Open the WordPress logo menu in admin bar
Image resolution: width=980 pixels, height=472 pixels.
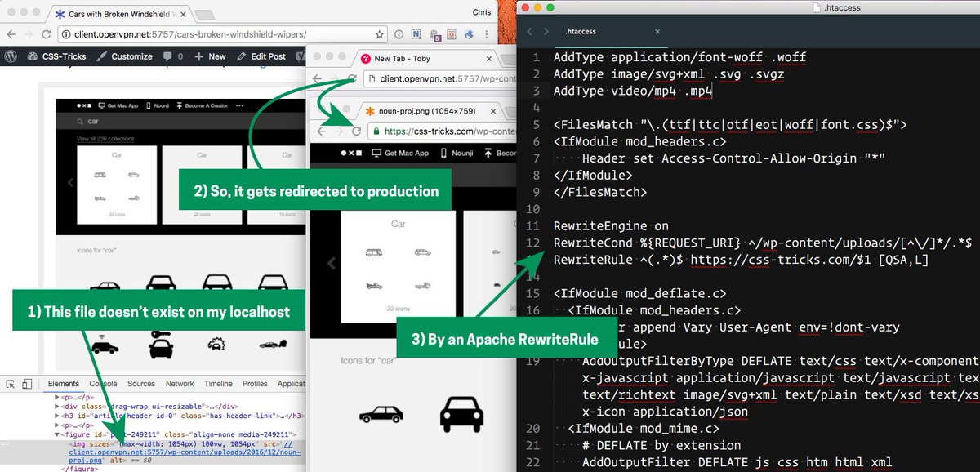click(11, 56)
